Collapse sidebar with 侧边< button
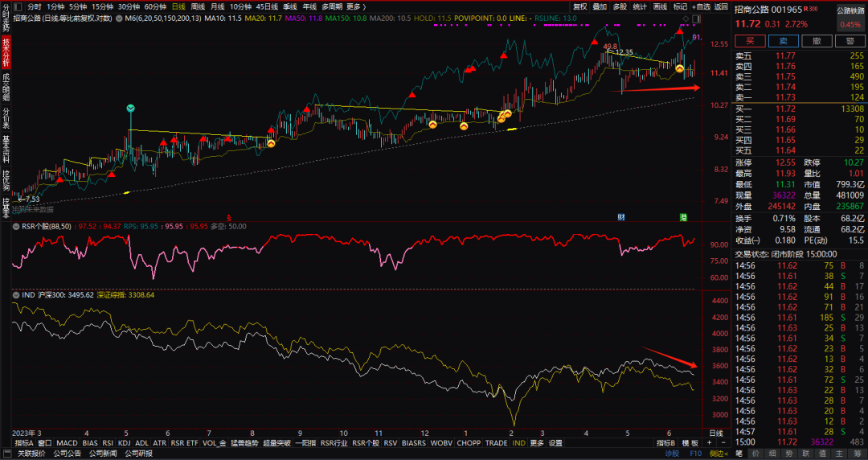The height and width of the screenshot is (460, 868). click(x=719, y=454)
